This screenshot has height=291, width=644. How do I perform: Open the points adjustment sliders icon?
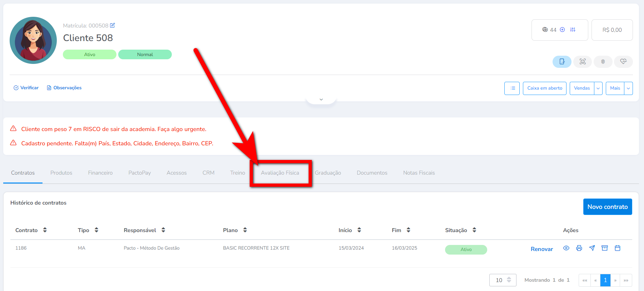pyautogui.click(x=573, y=30)
